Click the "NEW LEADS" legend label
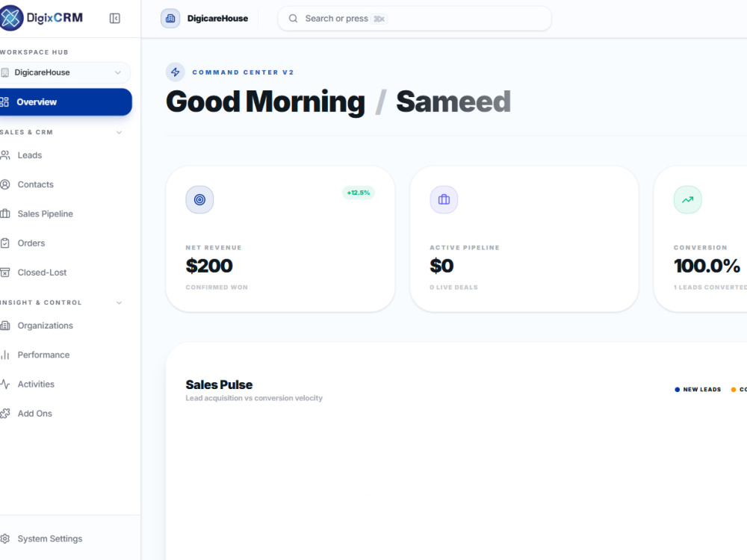Image resolution: width=747 pixels, height=560 pixels. pos(701,390)
